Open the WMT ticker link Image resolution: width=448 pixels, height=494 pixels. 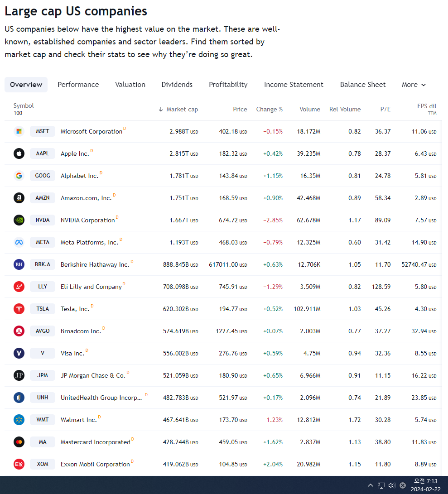(x=43, y=420)
